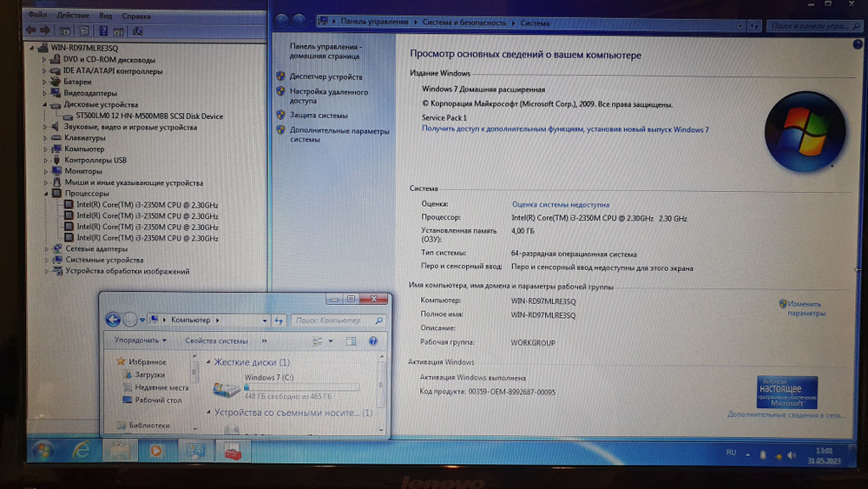Click the scan hardware icon in Device Manager toolbar
Viewport: 868px width, 489px height.
point(137,31)
